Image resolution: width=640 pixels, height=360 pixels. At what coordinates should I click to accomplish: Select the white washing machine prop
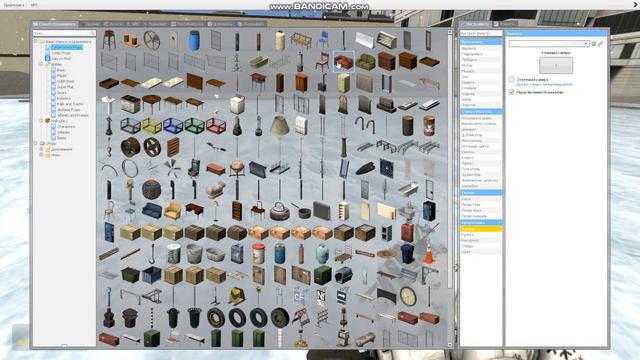(237, 104)
